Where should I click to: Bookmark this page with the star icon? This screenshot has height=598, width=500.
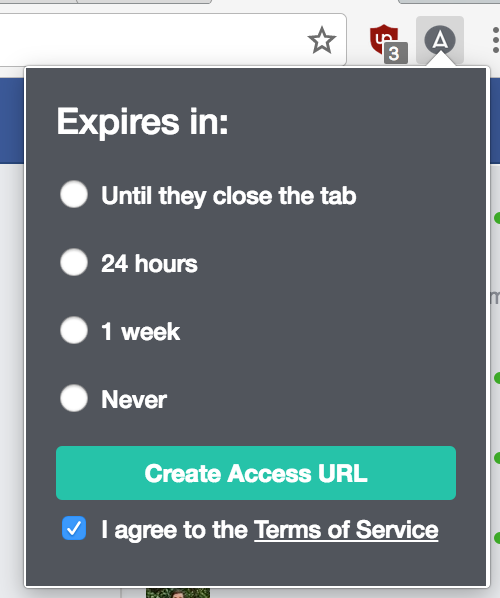click(x=322, y=40)
